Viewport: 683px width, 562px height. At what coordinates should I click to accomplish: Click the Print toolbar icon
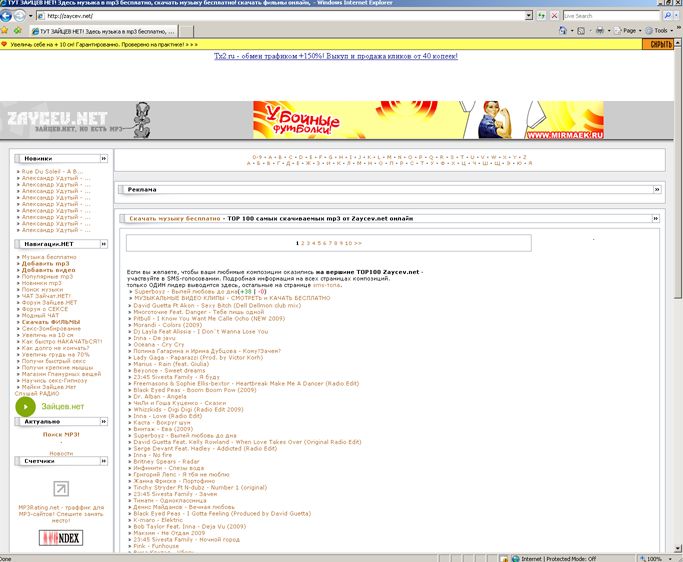[x=600, y=30]
